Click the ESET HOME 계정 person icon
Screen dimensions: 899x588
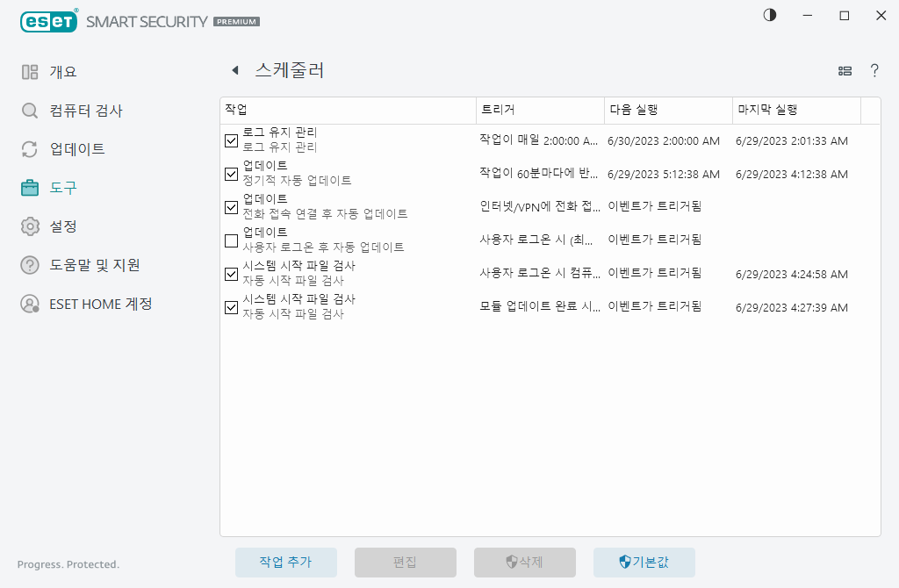click(x=31, y=304)
